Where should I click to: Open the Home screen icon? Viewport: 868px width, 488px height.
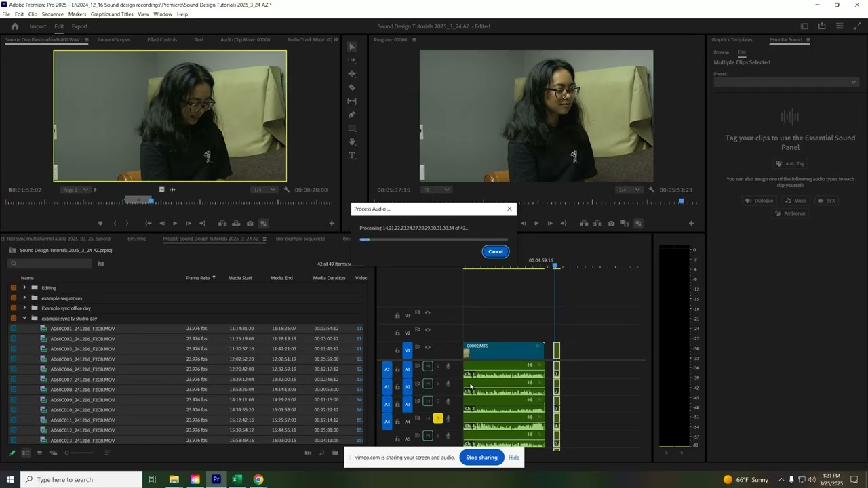tap(15, 26)
